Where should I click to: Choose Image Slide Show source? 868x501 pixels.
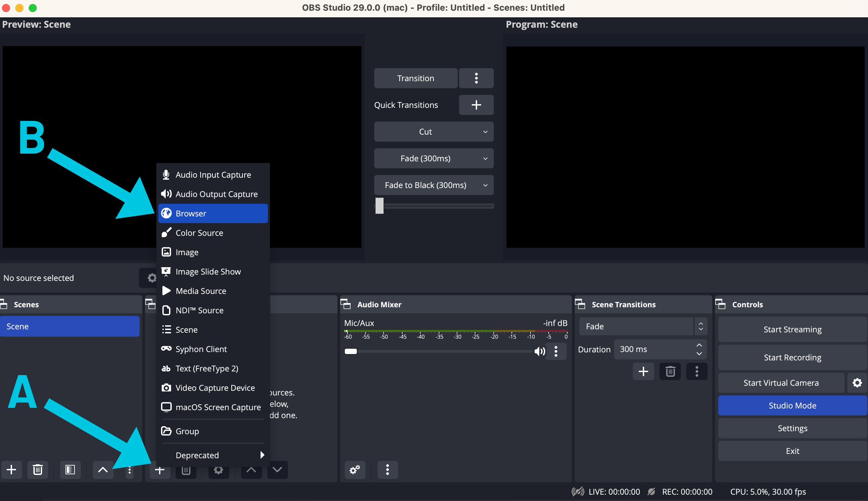coord(213,272)
